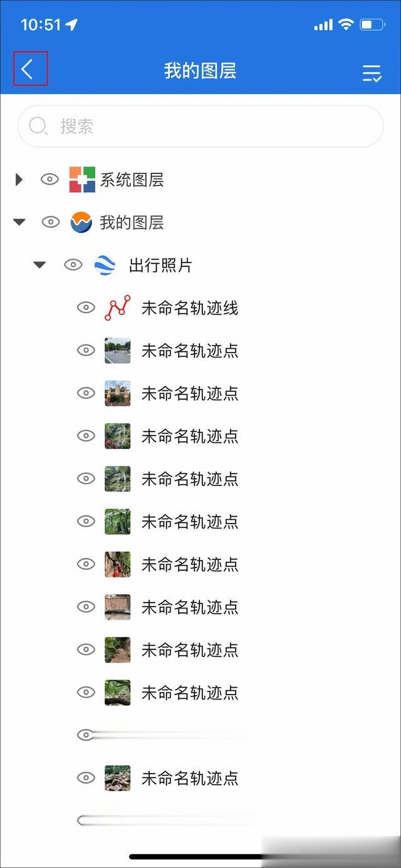Tap the Wi-Fi status bar icon

346,24
